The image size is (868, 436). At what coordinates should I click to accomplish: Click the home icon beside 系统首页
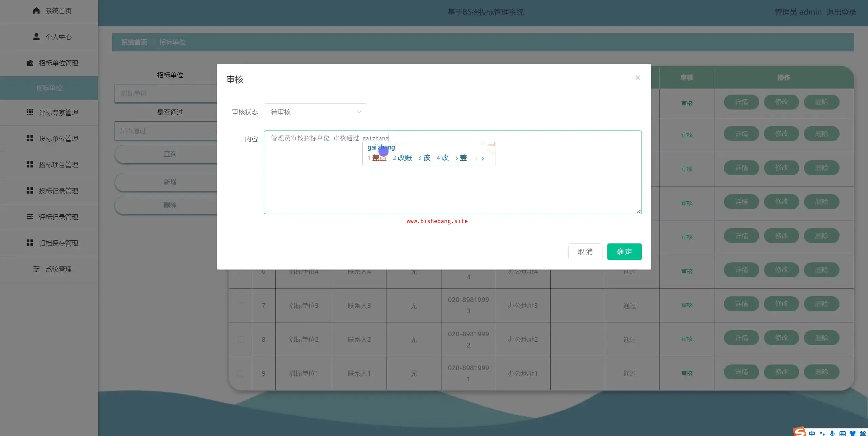click(36, 11)
